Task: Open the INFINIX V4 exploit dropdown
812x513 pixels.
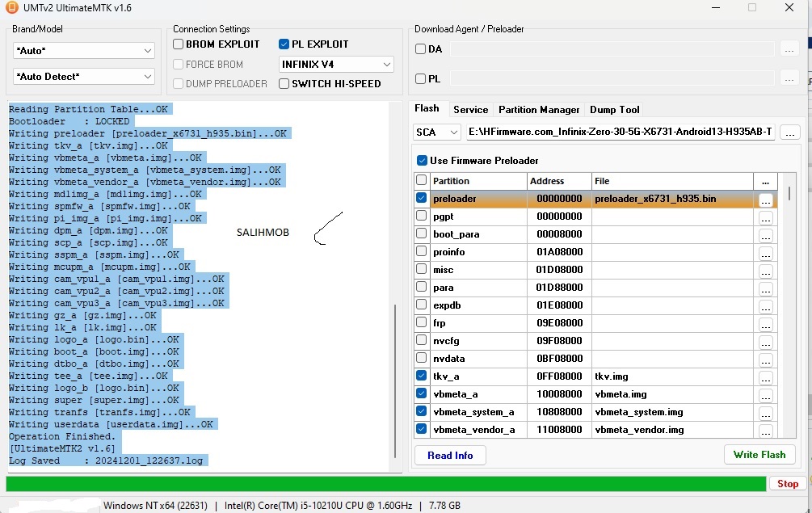Action: click(x=336, y=64)
